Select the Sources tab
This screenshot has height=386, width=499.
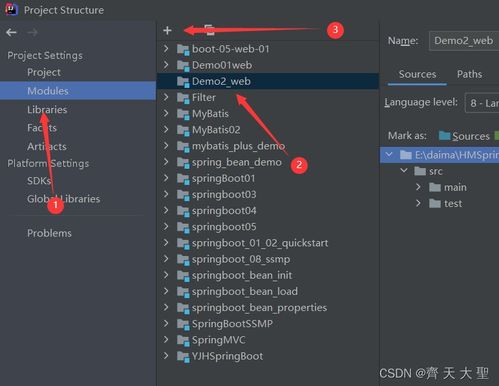417,74
